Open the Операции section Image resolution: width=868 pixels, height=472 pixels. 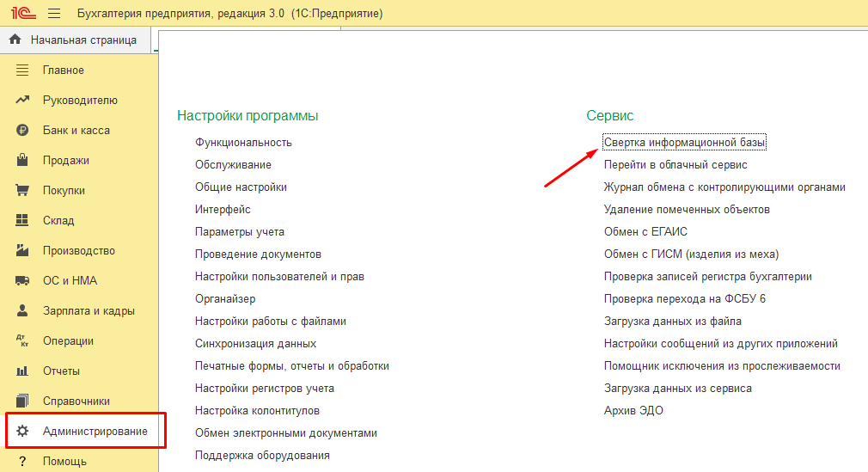pyautogui.click(x=68, y=340)
